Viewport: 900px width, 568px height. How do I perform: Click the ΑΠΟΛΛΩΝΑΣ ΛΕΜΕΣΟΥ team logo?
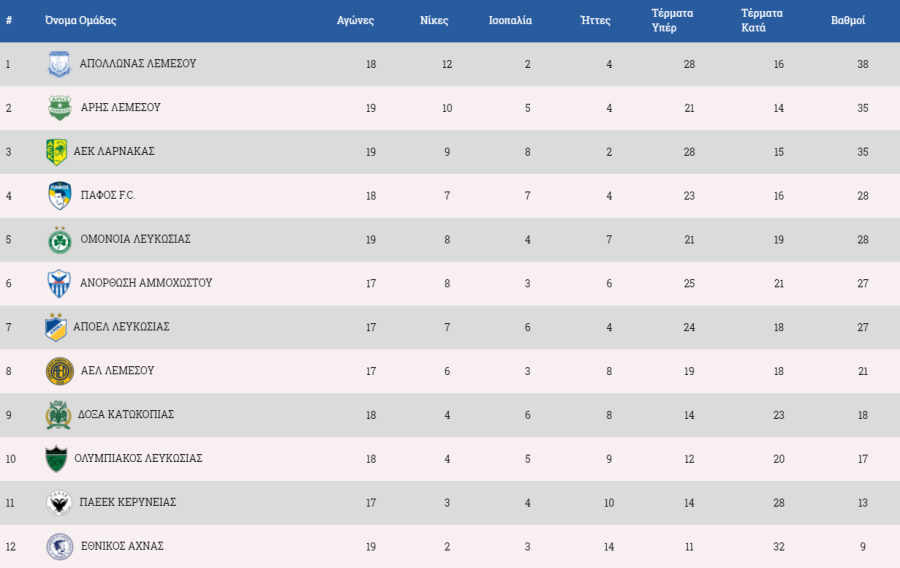click(59, 64)
